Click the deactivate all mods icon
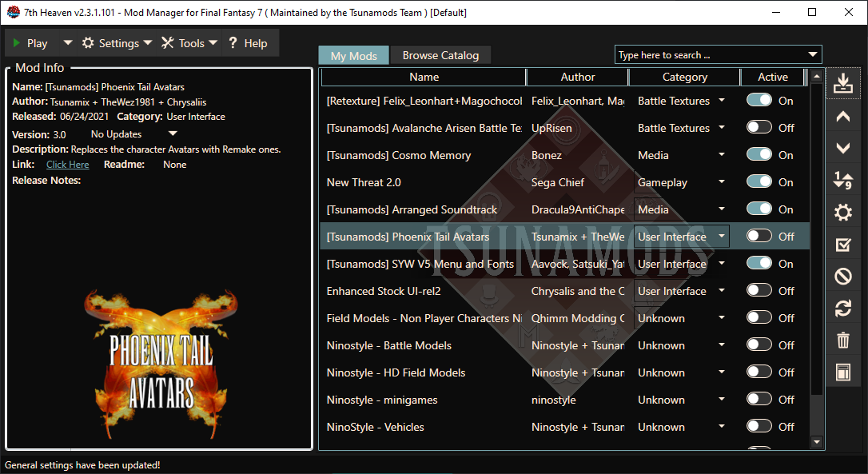 point(842,276)
